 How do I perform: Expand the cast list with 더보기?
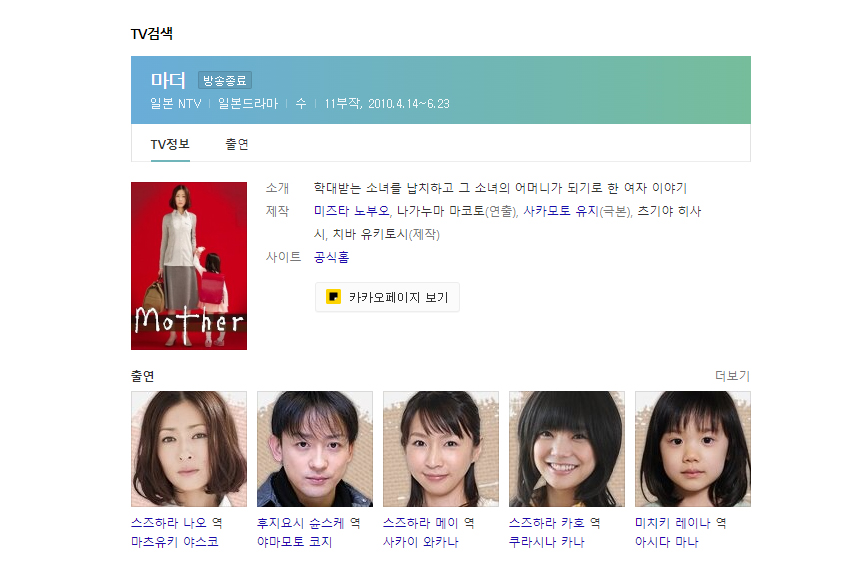pyautogui.click(x=732, y=376)
